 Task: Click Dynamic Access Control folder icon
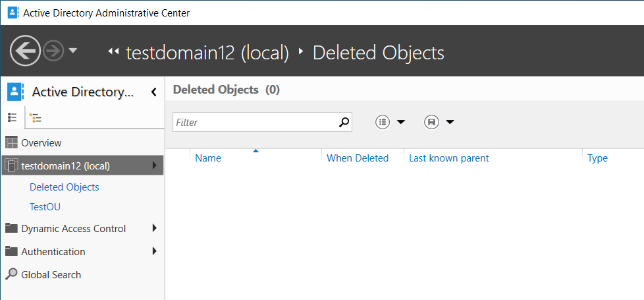click(x=11, y=228)
